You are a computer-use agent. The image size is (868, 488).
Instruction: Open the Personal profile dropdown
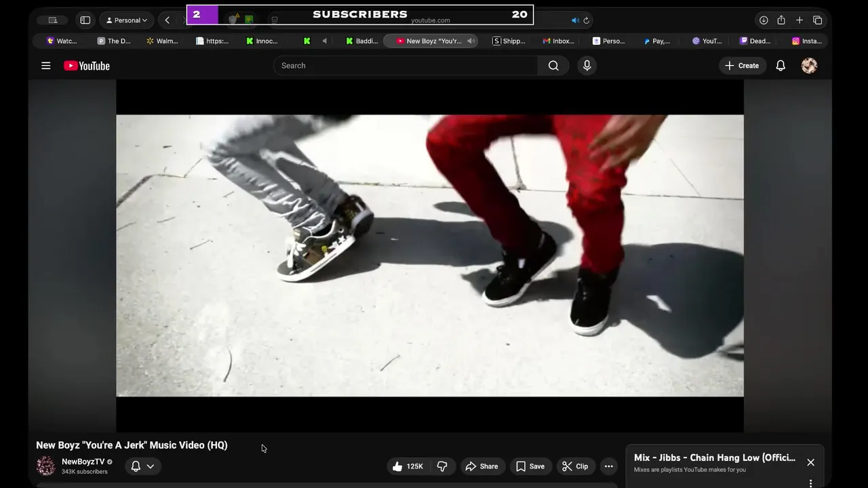click(x=127, y=20)
